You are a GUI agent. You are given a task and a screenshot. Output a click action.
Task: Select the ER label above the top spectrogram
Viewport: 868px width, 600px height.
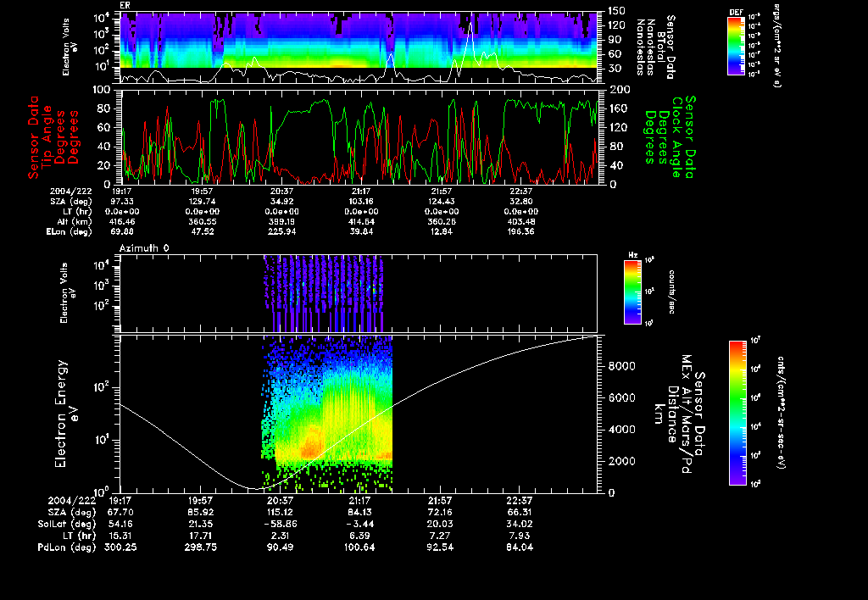point(125,5)
